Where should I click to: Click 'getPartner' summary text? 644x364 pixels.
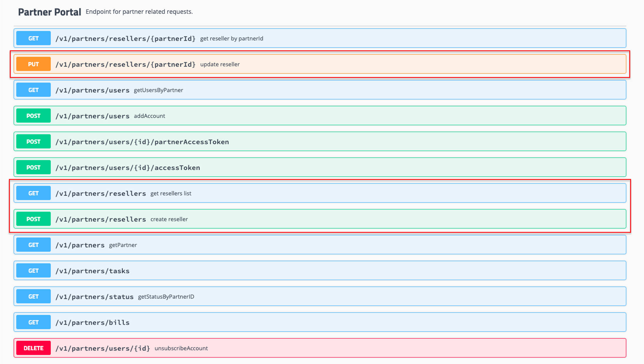[x=123, y=245]
